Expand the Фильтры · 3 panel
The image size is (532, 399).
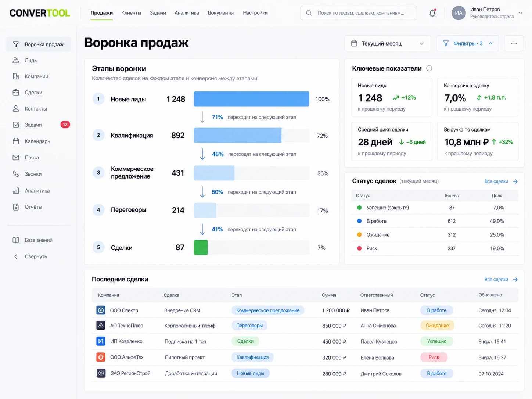click(x=467, y=43)
